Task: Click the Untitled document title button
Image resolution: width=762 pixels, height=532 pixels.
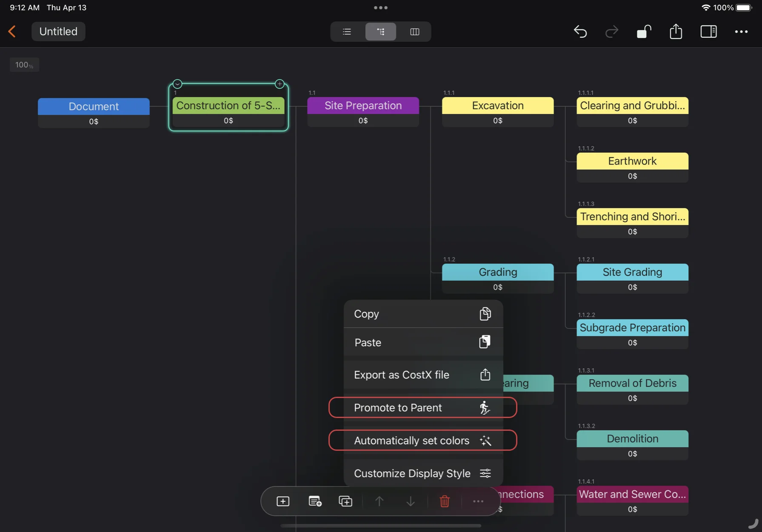Action: (x=58, y=31)
